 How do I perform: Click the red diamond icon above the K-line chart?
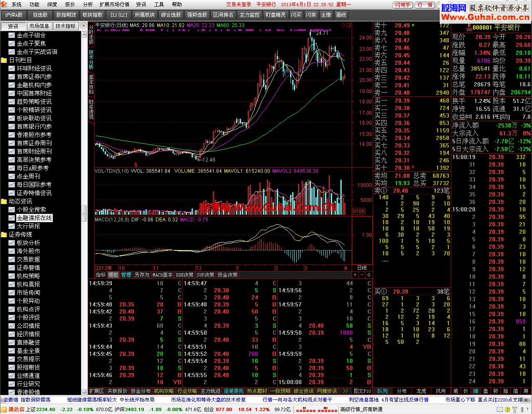pyautogui.click(x=343, y=25)
